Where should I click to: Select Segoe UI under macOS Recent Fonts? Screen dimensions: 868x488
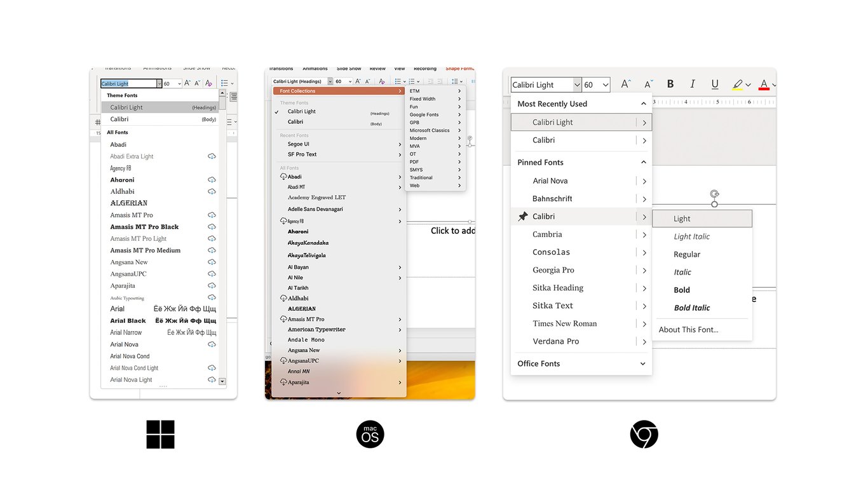tap(339, 144)
